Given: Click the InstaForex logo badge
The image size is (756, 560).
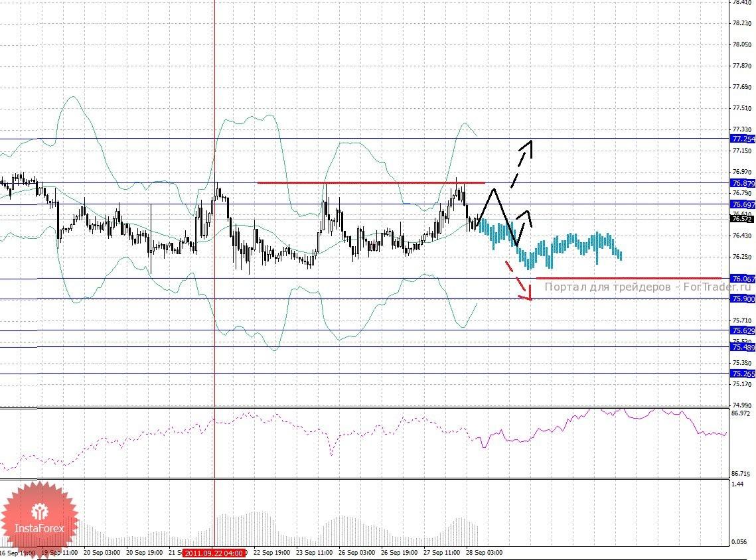Looking at the screenshot, I should pyautogui.click(x=38, y=520).
